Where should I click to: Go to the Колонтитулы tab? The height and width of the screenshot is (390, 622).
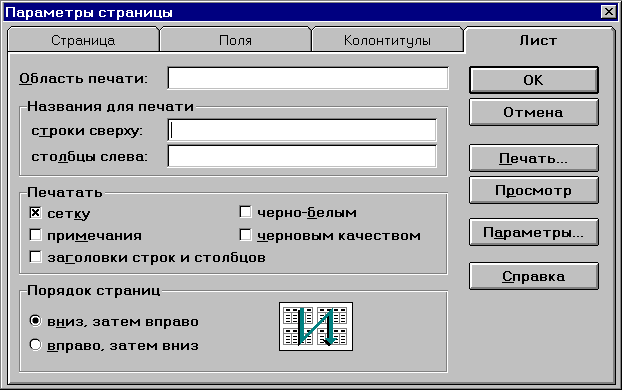(x=387, y=40)
